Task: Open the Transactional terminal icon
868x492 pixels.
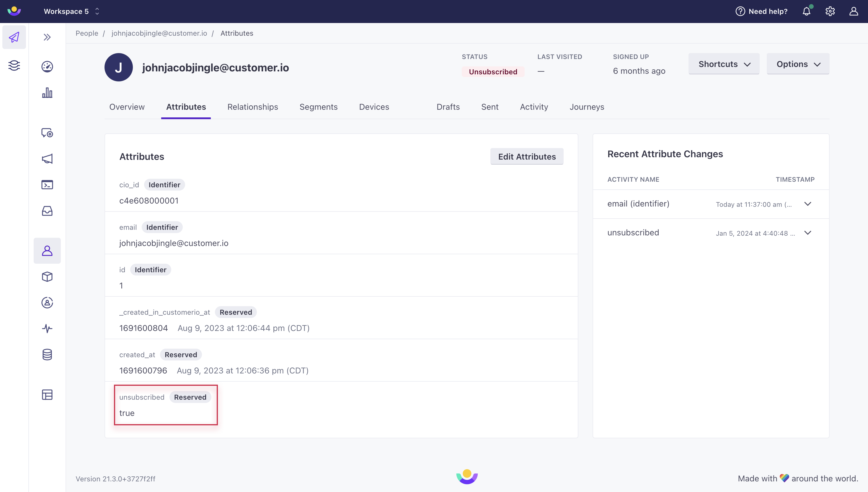Action: 47,185
